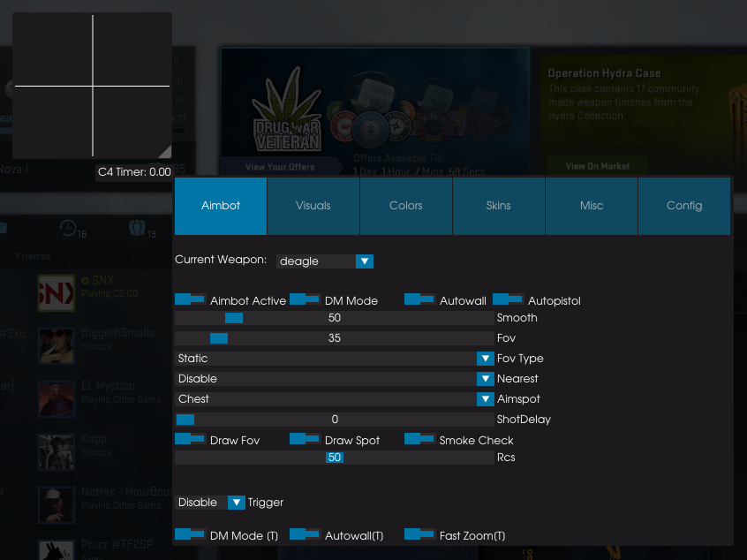Toggle DM Mode (T) switch
The width and height of the screenshot is (747, 560).
pos(190,534)
